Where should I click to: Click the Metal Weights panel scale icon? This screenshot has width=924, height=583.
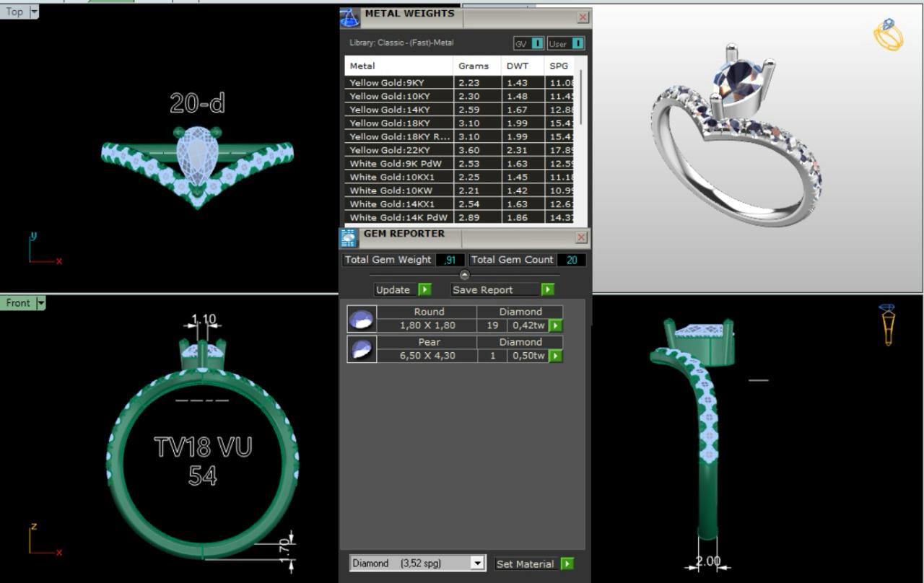click(x=350, y=18)
